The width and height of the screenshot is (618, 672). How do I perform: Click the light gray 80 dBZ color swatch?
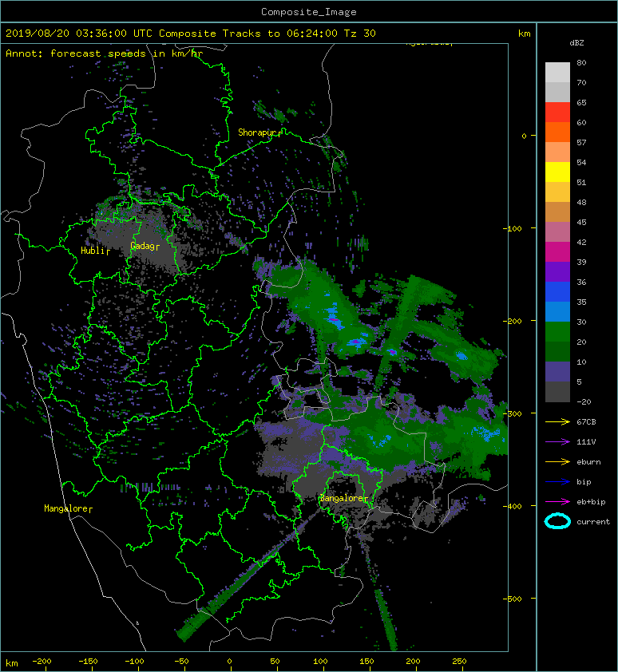click(x=557, y=72)
